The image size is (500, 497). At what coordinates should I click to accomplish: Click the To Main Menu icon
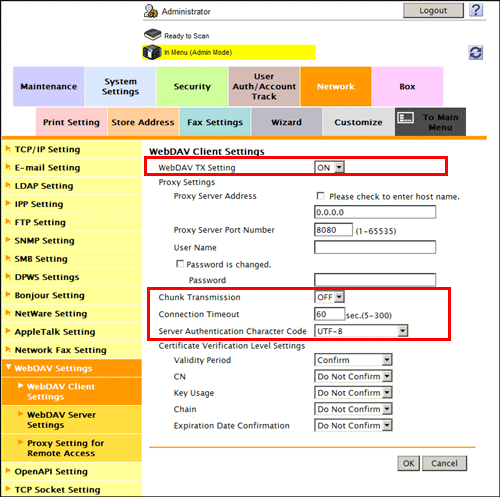coord(406,118)
